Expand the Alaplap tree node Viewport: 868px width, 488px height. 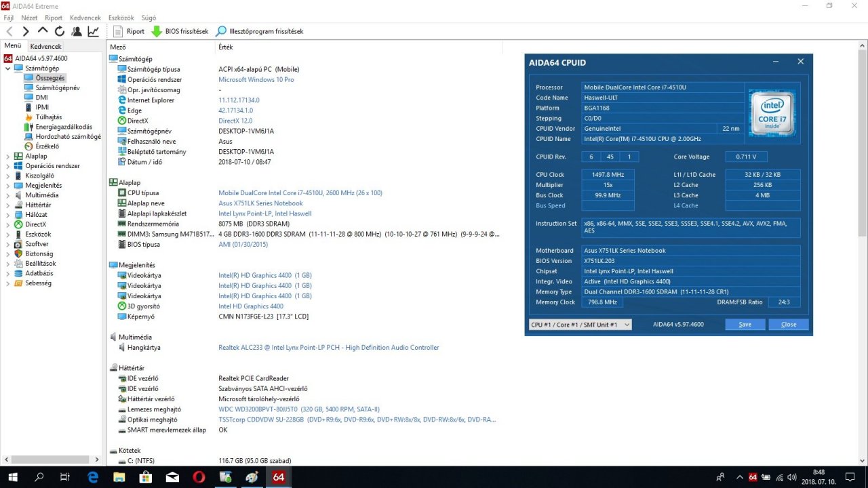coord(7,156)
